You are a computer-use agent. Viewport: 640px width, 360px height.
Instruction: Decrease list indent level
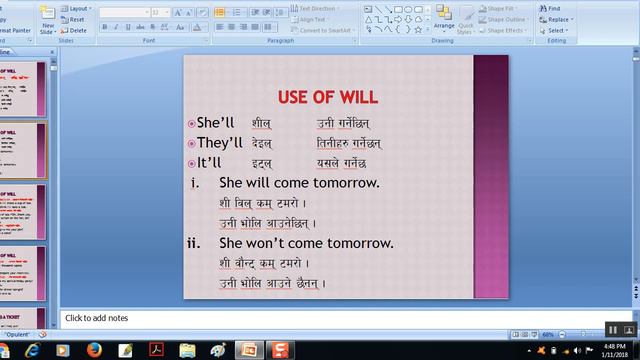coord(255,13)
